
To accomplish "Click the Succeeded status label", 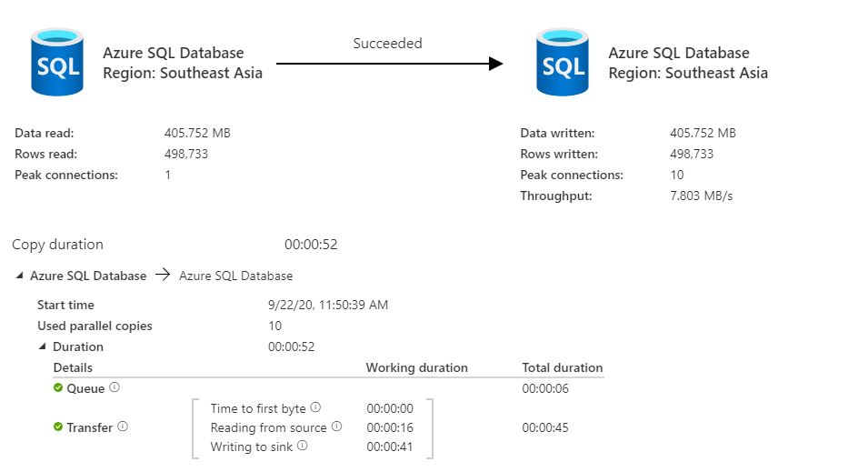I will pyautogui.click(x=387, y=44).
